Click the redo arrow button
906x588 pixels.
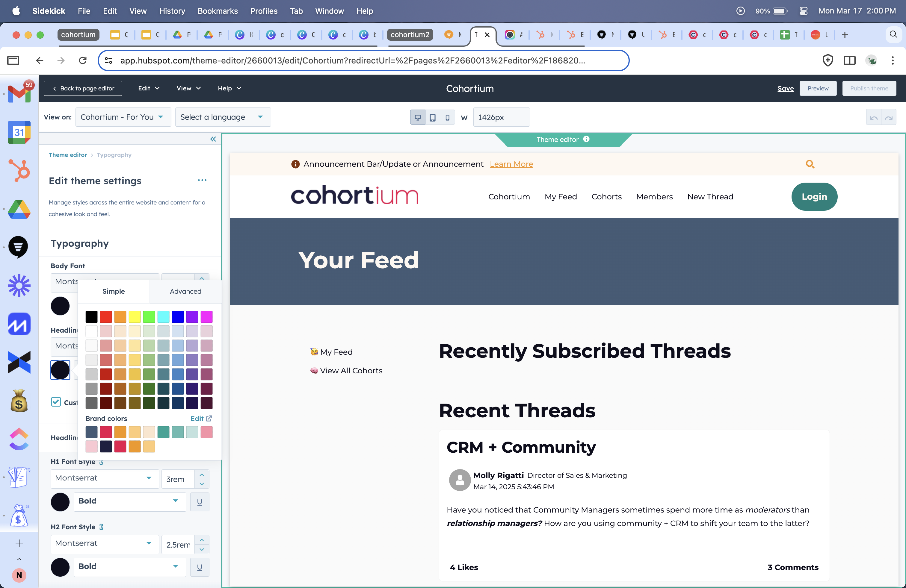[x=889, y=117]
